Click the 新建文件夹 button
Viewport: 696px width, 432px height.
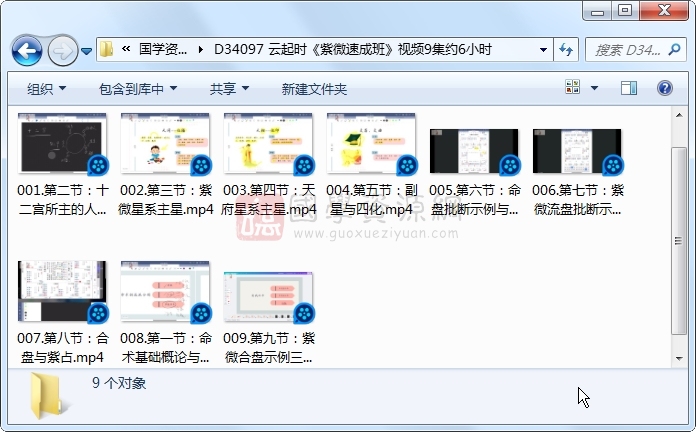[314, 89]
